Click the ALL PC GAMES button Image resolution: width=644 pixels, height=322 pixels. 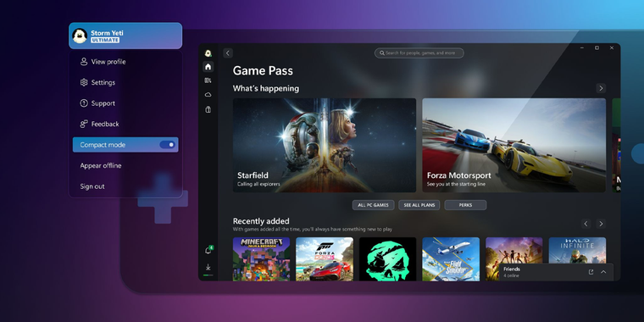pyautogui.click(x=373, y=205)
